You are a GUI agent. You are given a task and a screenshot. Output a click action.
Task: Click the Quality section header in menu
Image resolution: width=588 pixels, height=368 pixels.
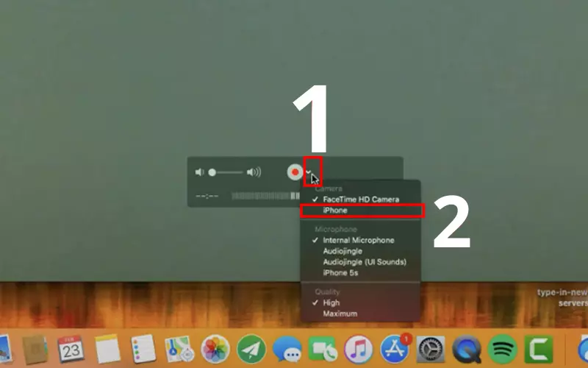pyautogui.click(x=327, y=291)
